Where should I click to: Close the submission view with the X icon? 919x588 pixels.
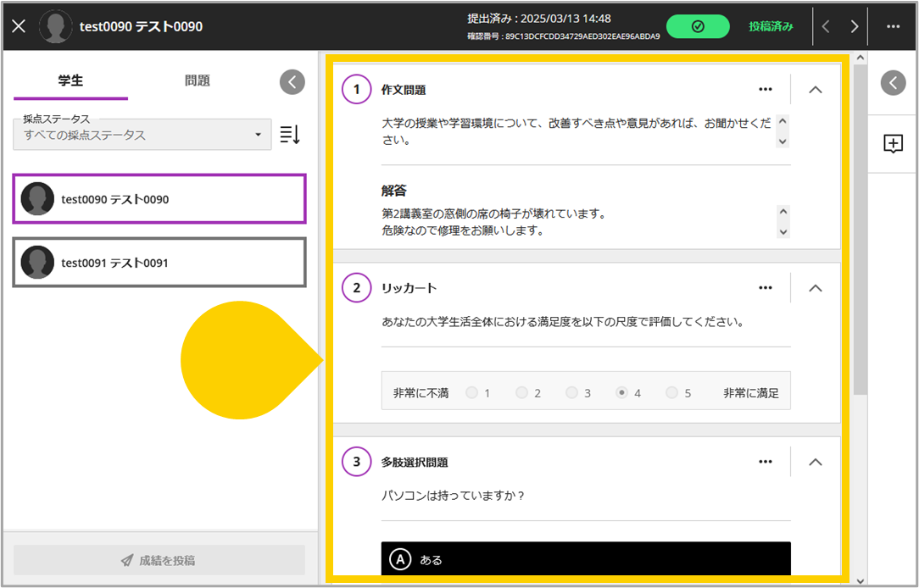pyautogui.click(x=19, y=26)
